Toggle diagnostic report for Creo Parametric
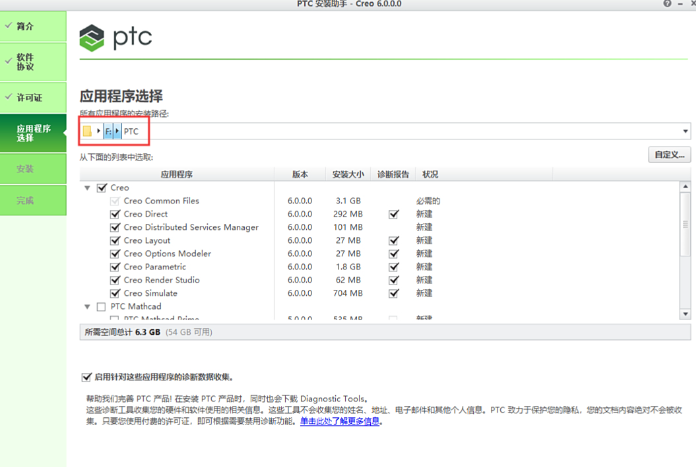The height and width of the screenshot is (467, 696). (x=394, y=267)
